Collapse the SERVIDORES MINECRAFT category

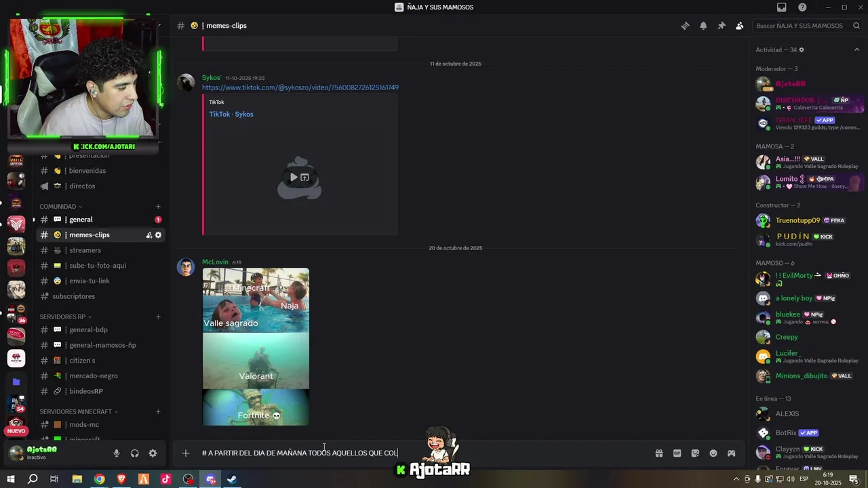79,411
